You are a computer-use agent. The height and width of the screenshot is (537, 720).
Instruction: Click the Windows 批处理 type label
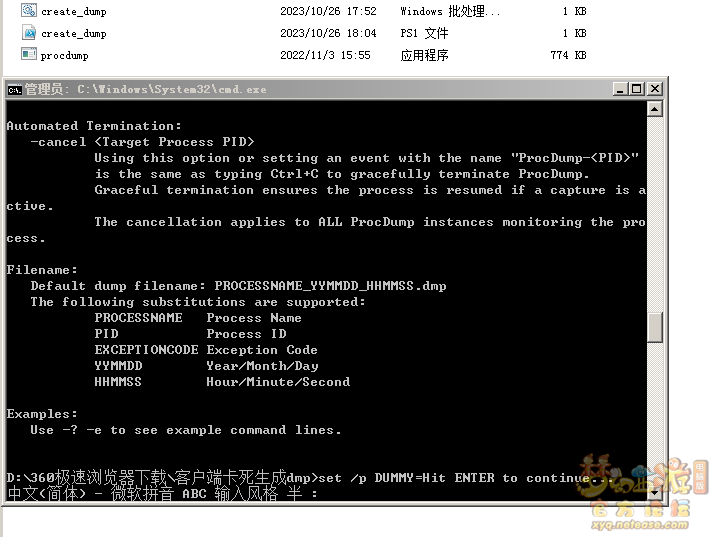450,11
